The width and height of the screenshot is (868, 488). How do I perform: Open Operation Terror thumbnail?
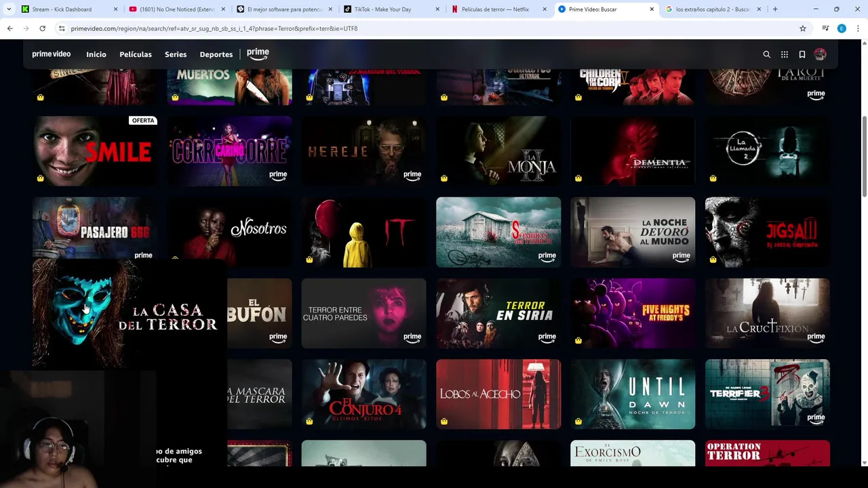click(768, 453)
